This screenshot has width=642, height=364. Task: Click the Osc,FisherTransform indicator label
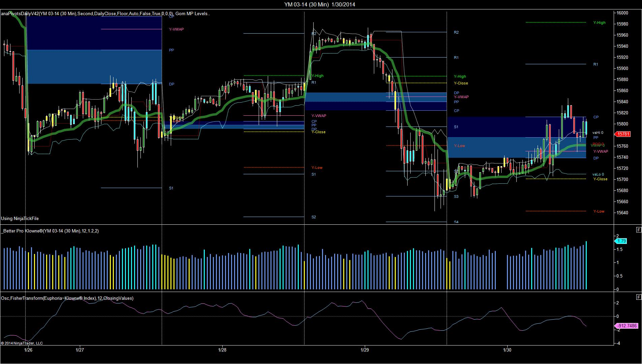click(x=67, y=298)
